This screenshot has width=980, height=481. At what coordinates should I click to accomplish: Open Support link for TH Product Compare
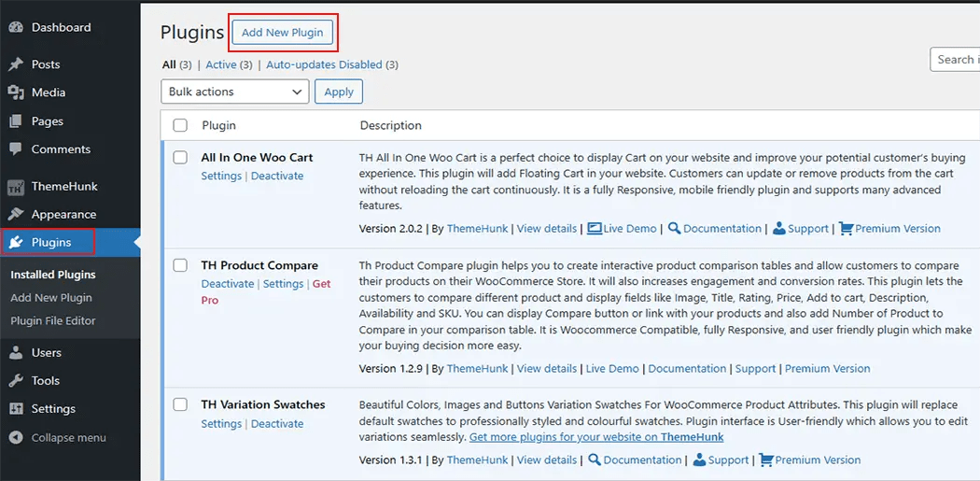[756, 368]
